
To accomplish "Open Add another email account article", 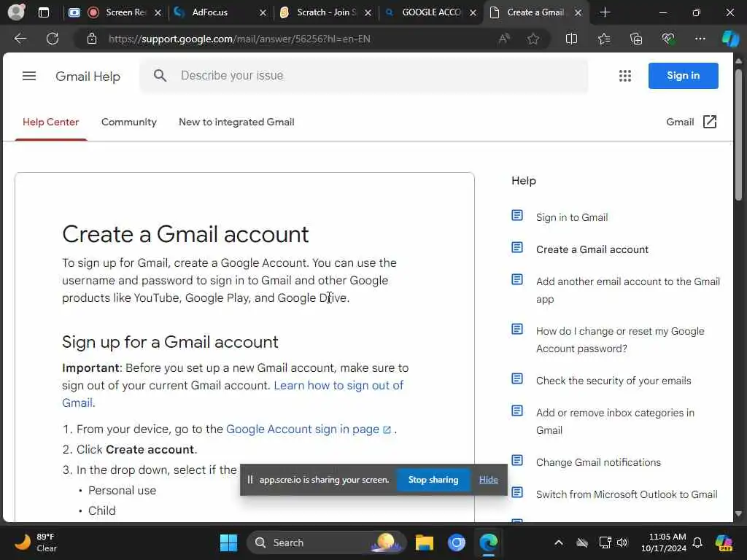I will 628,290.
